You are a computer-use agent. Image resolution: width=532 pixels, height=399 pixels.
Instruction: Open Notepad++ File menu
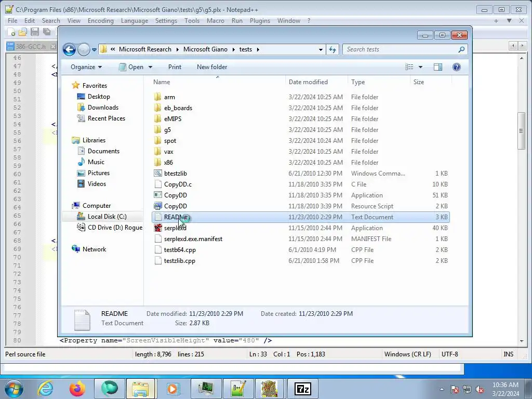(x=12, y=21)
